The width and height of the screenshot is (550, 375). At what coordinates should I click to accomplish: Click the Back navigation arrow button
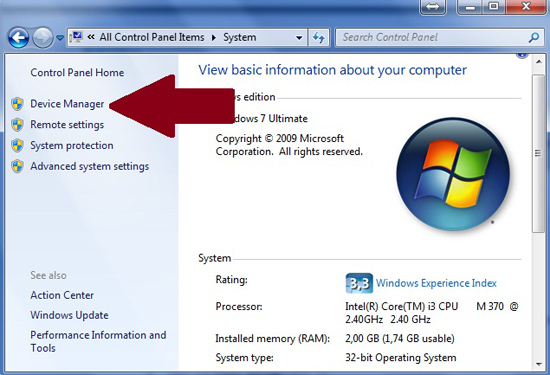click(19, 37)
